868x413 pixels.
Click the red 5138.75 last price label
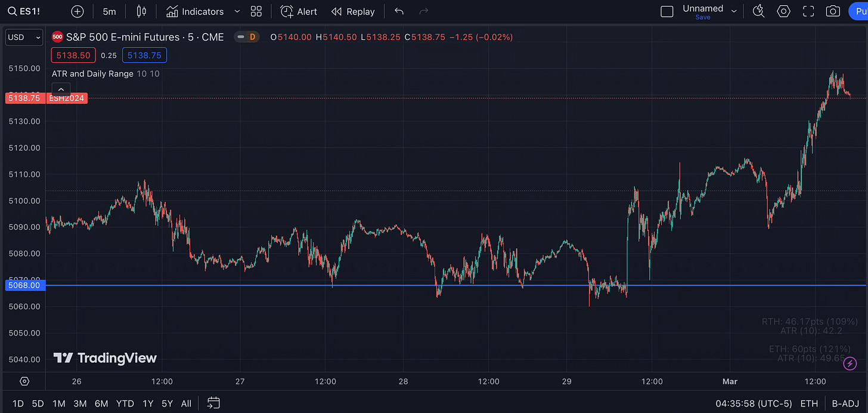coord(25,98)
